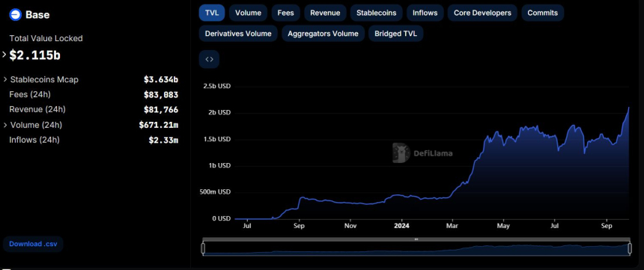
Task: Toggle the Aggregators Volume chart option
Action: [x=323, y=34]
